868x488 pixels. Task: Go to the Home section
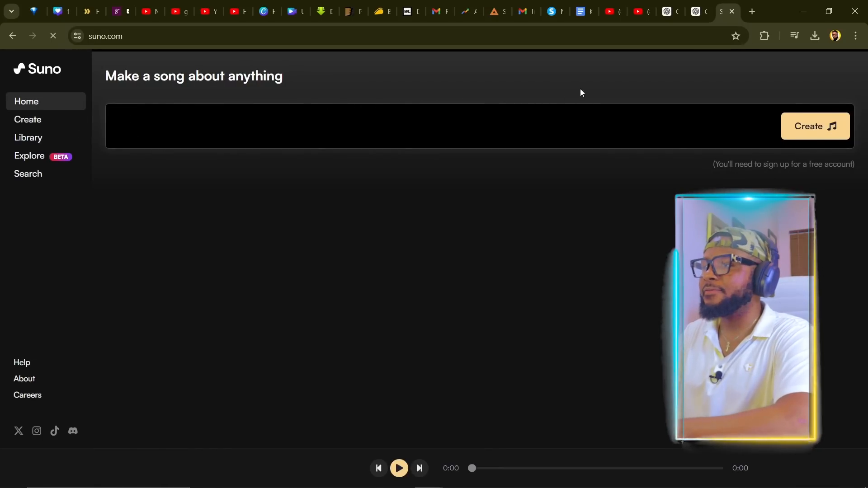click(x=46, y=101)
